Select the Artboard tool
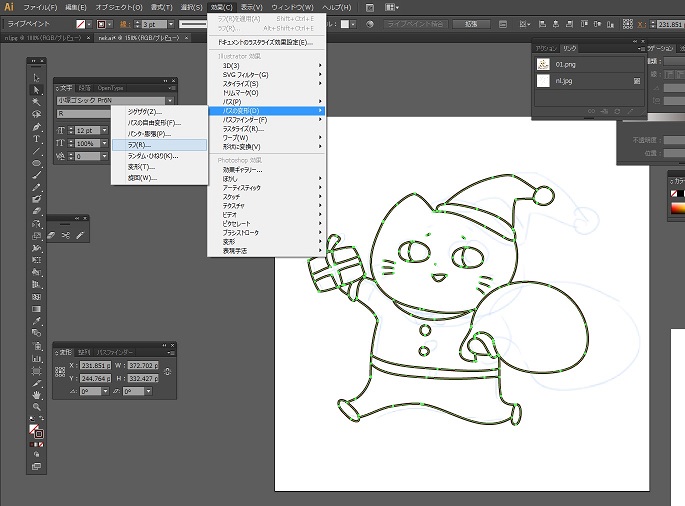This screenshot has width=685, height=506. coord(36,371)
